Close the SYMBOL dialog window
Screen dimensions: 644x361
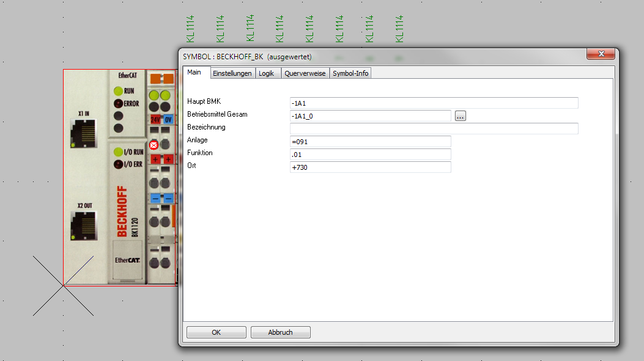601,54
